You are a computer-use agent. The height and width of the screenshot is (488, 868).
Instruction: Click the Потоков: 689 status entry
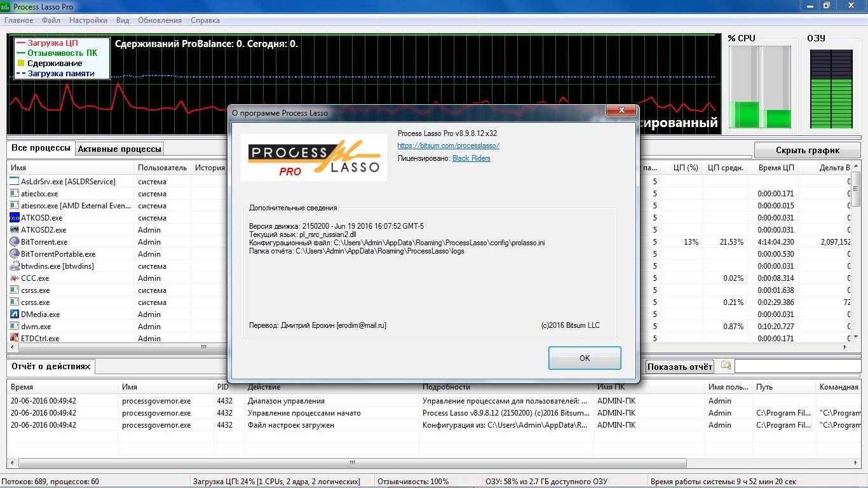[x=51, y=482]
